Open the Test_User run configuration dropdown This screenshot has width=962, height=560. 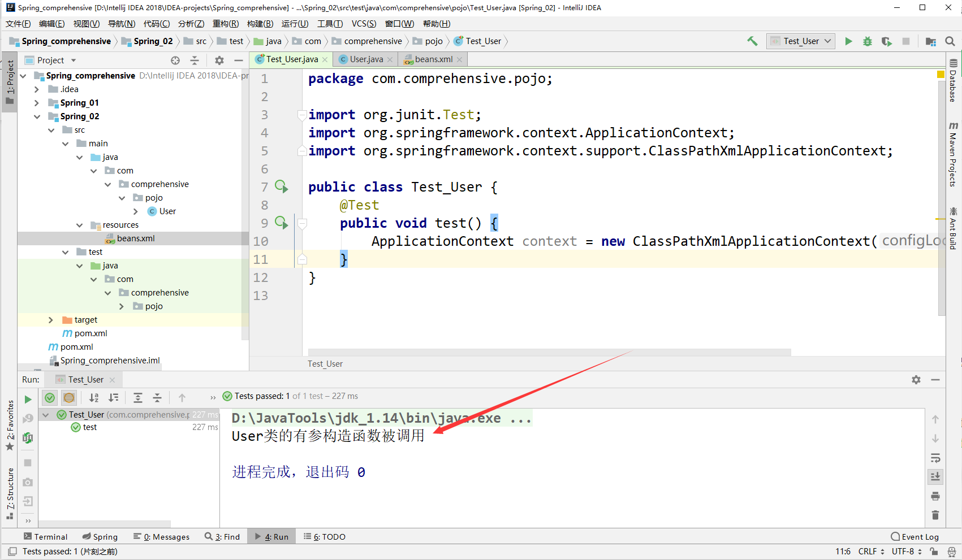(x=801, y=41)
